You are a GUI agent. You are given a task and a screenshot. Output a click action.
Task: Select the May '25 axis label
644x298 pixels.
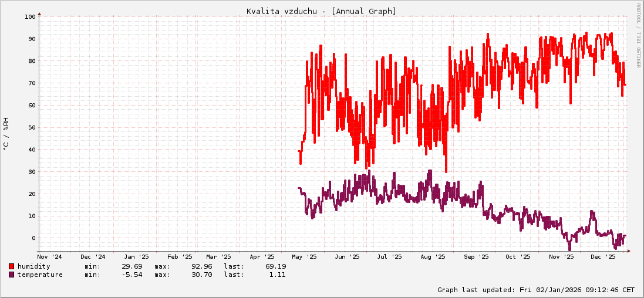tap(304, 257)
